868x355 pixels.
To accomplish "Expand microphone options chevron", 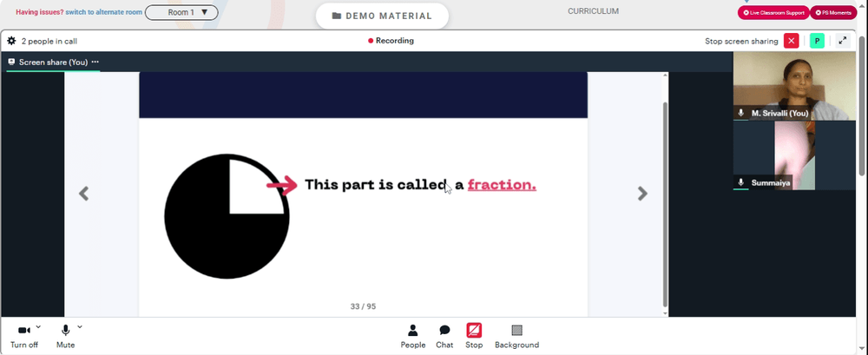I will point(80,326).
